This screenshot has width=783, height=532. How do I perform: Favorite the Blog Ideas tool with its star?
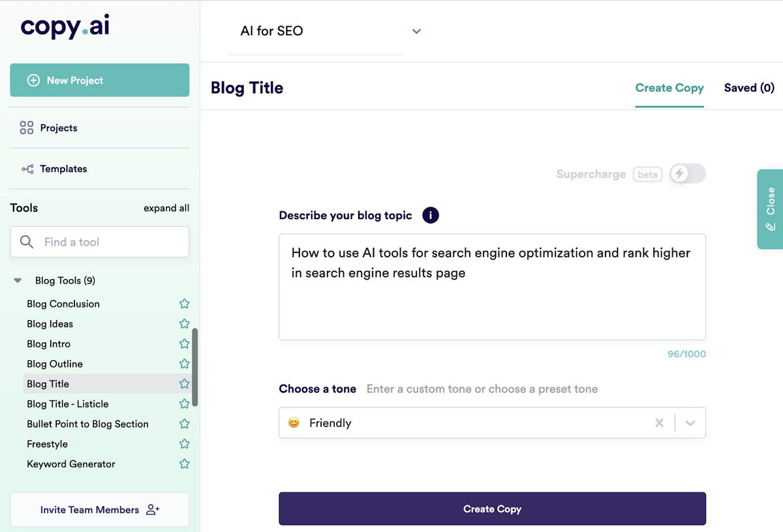[183, 323]
